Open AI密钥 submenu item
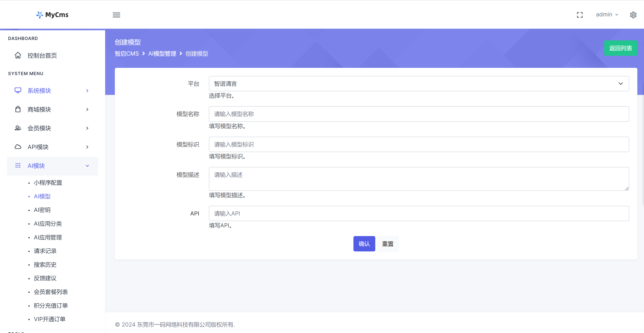 click(x=42, y=210)
